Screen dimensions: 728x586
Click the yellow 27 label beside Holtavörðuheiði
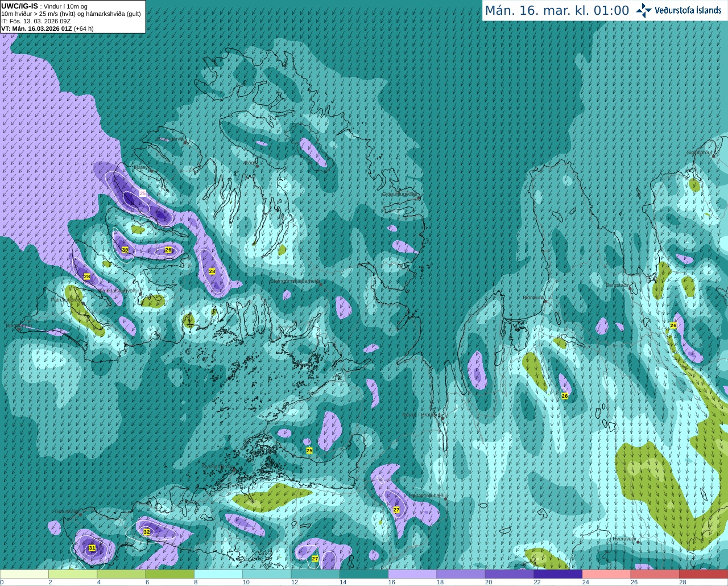coord(396,510)
